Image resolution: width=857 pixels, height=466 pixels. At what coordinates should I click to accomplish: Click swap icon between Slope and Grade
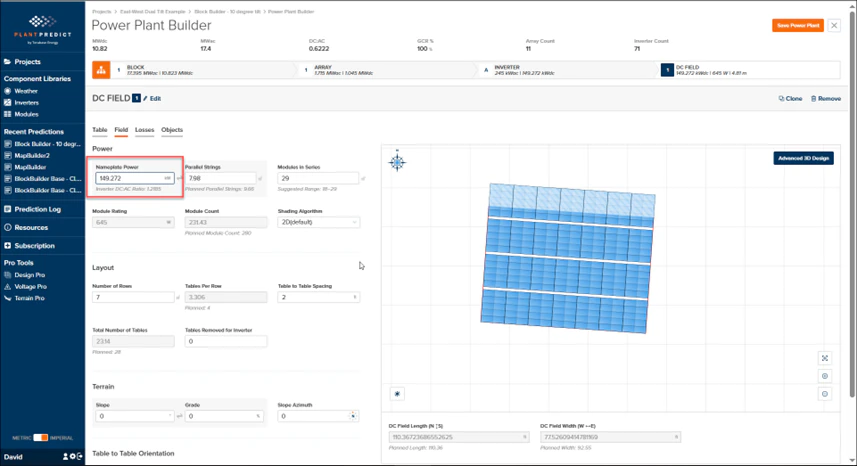click(179, 416)
